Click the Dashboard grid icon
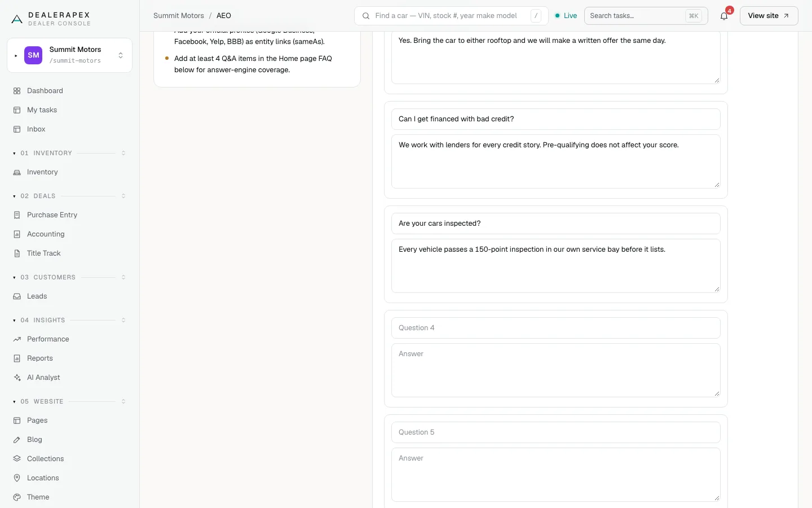 [x=17, y=91]
